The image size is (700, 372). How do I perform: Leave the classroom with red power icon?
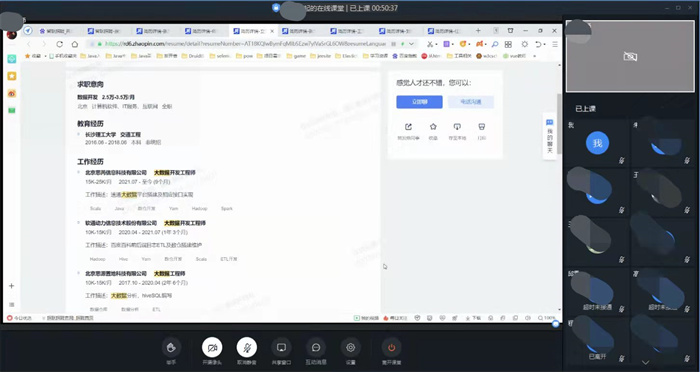tap(392, 347)
